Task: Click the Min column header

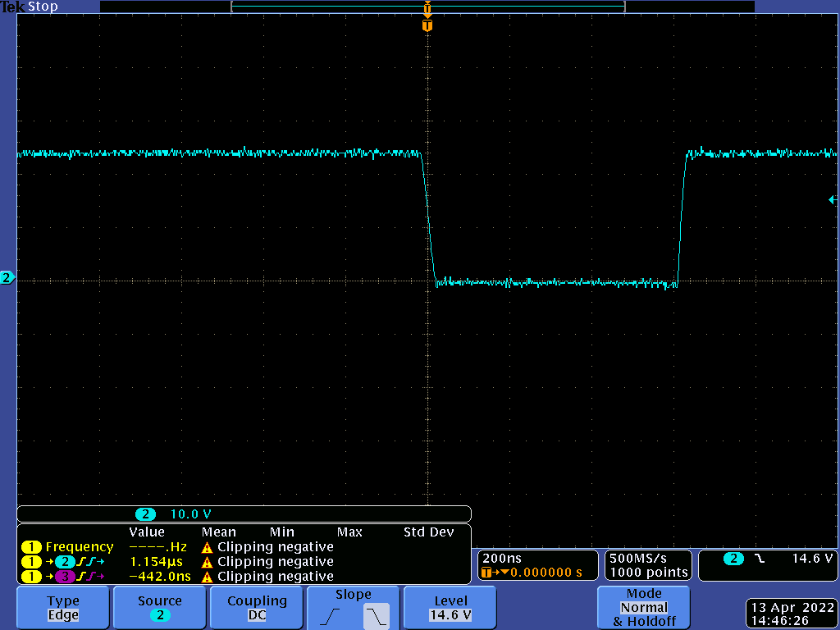Action: (282, 532)
